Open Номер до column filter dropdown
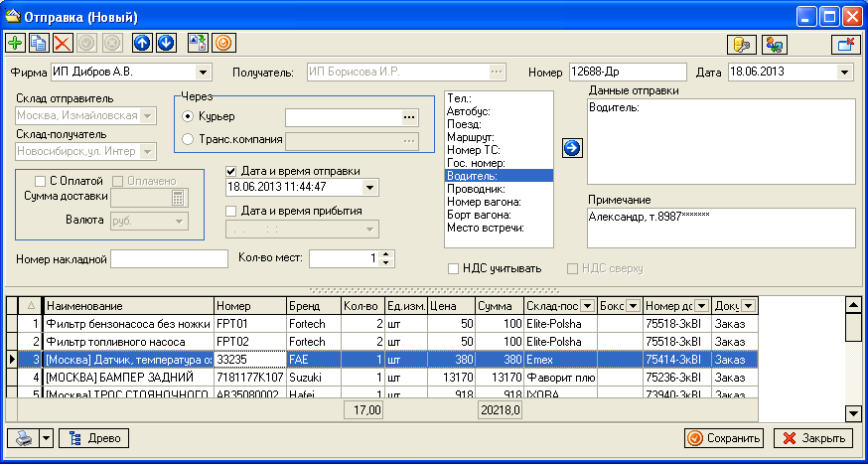This screenshot has width=868, height=467. click(701, 306)
